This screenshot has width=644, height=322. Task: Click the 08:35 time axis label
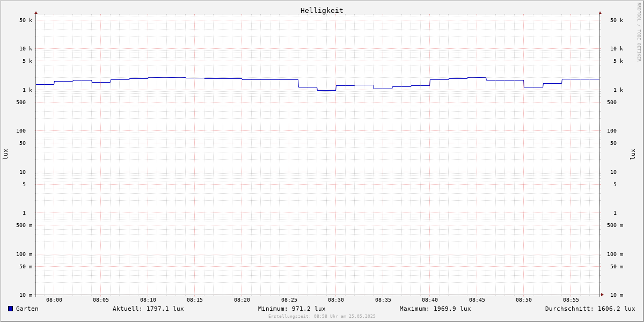point(383,300)
